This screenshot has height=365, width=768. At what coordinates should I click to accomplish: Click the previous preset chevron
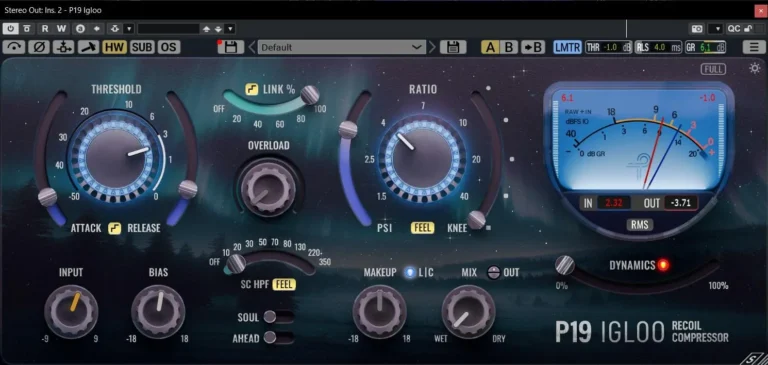click(x=252, y=47)
